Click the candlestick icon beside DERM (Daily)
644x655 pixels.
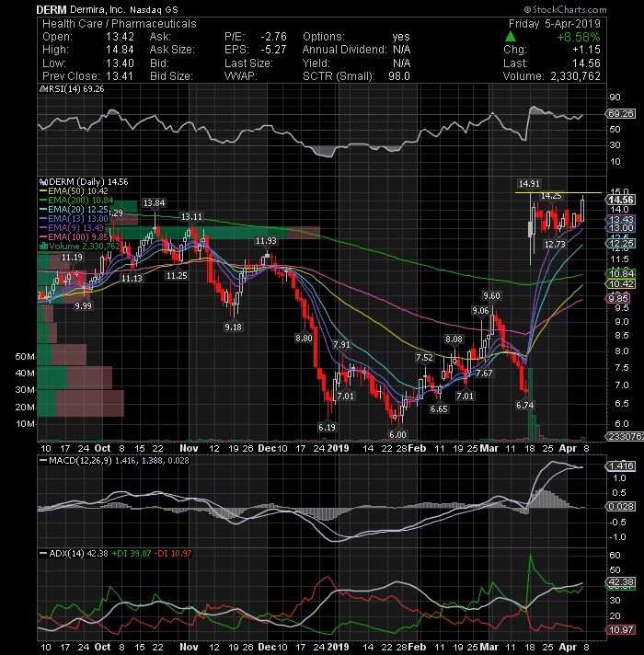[x=43, y=182]
